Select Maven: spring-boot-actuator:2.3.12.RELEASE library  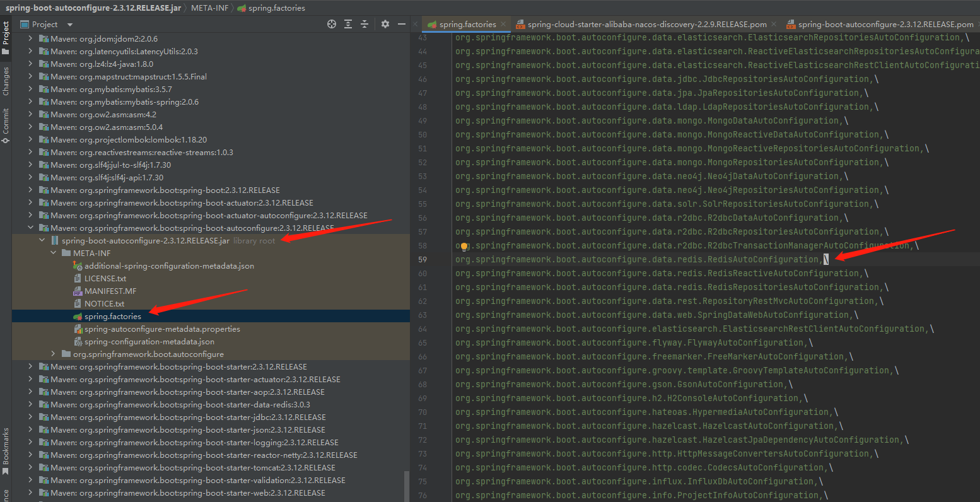(182, 202)
